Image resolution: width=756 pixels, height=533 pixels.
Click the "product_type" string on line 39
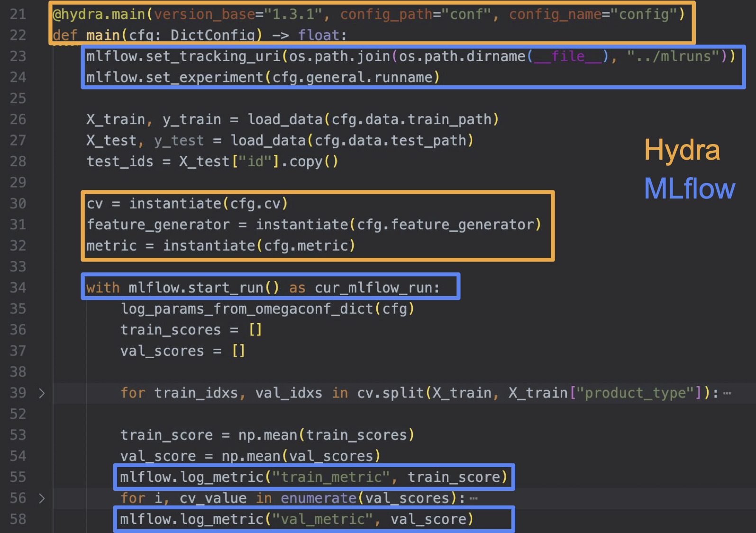(636, 393)
